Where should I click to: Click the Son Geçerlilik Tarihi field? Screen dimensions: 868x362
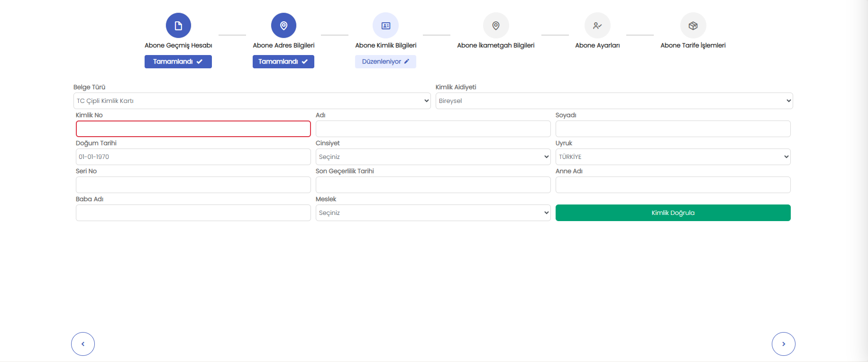(433, 185)
